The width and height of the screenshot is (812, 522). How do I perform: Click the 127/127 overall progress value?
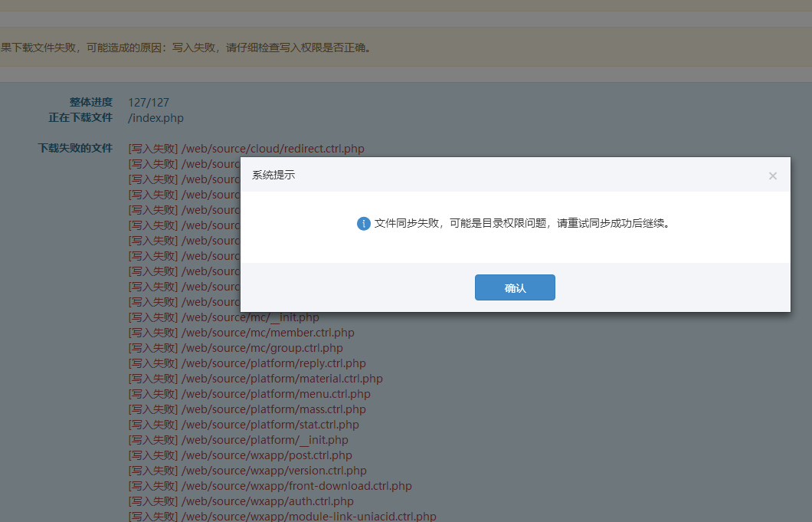149,103
